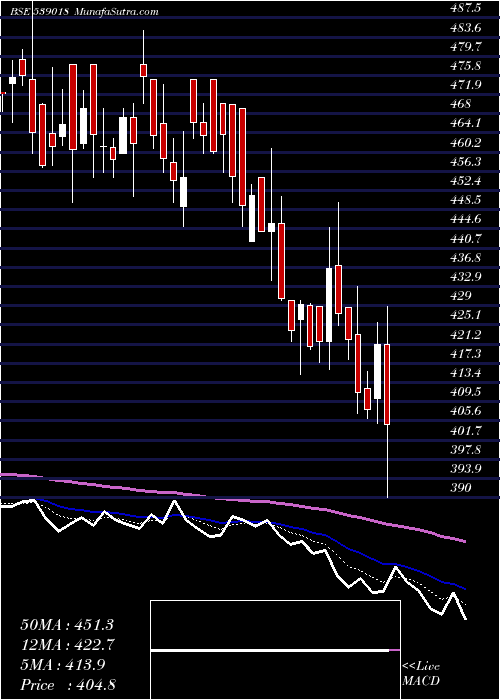Select the BSE stock code label
This screenshot has height=700, width=500.
point(40,11)
